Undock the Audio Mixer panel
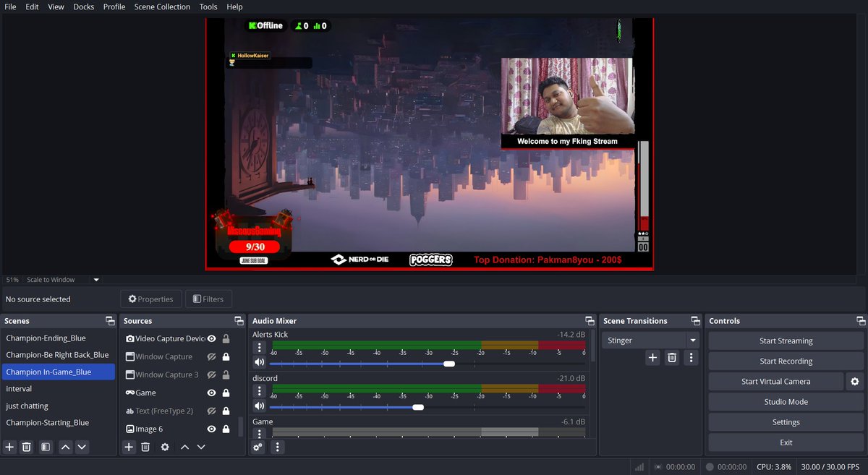Screen dimensions: 868x475 coord(590,321)
